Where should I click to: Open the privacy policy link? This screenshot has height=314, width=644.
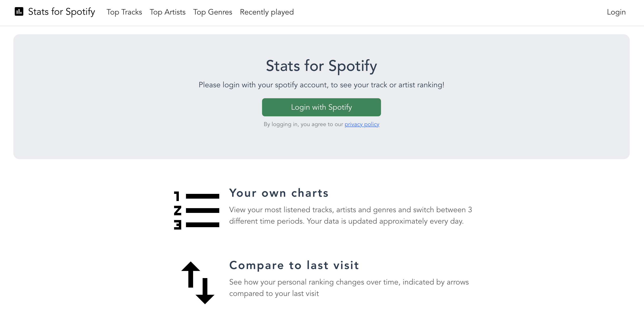[362, 124]
